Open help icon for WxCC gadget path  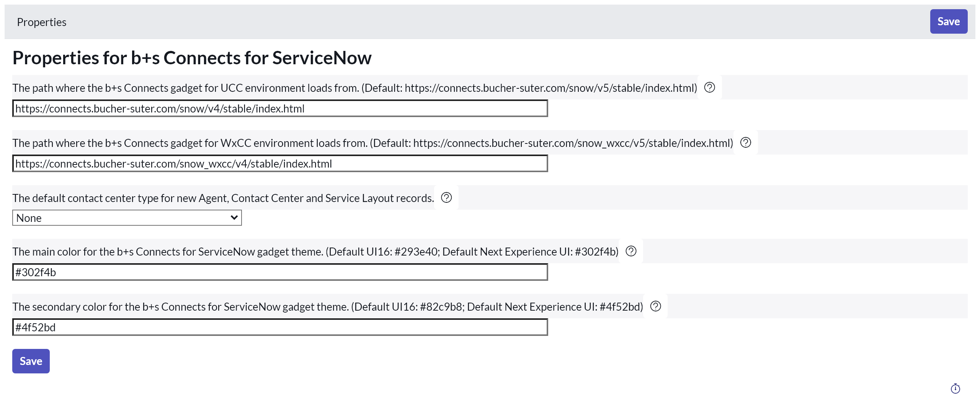pos(745,143)
